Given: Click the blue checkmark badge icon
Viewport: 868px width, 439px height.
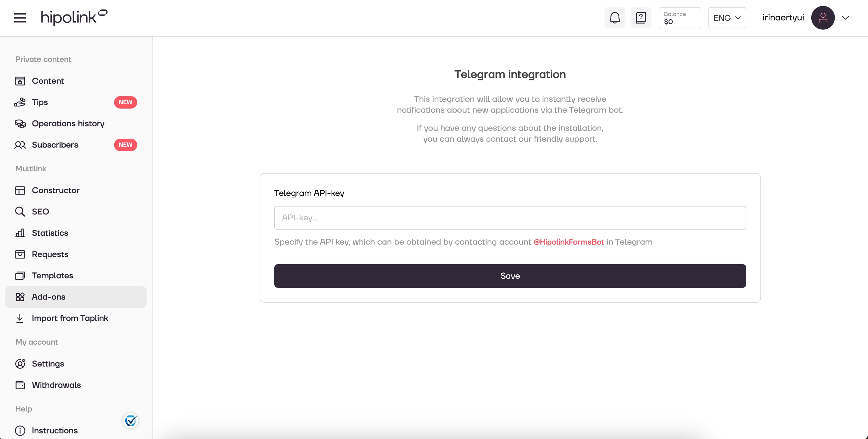Looking at the screenshot, I should (x=130, y=420).
